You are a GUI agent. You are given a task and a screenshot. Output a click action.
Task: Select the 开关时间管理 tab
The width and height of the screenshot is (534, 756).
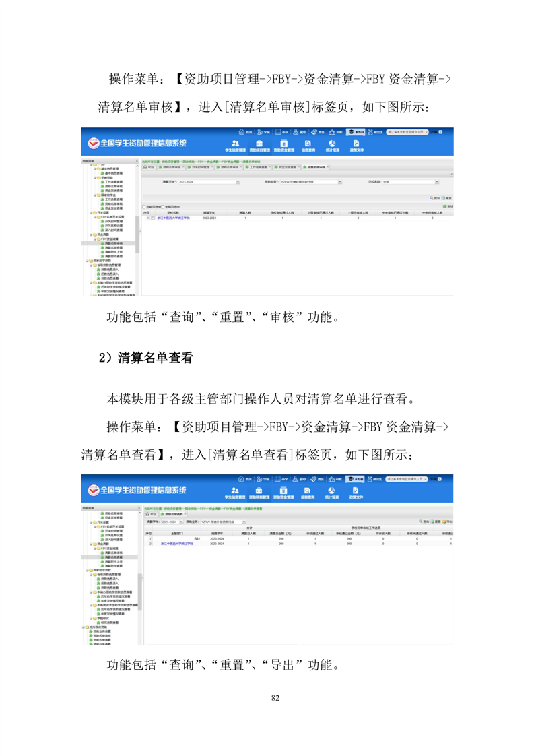click(x=201, y=167)
